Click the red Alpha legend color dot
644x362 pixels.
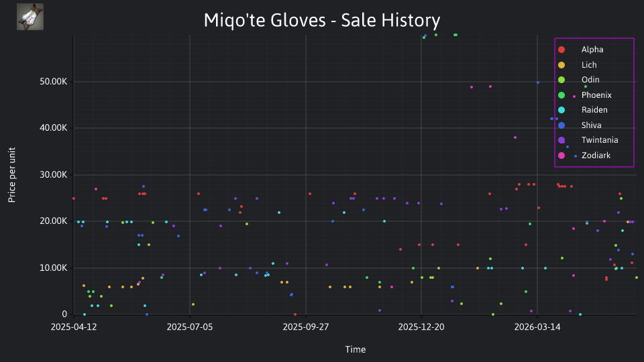tap(561, 50)
